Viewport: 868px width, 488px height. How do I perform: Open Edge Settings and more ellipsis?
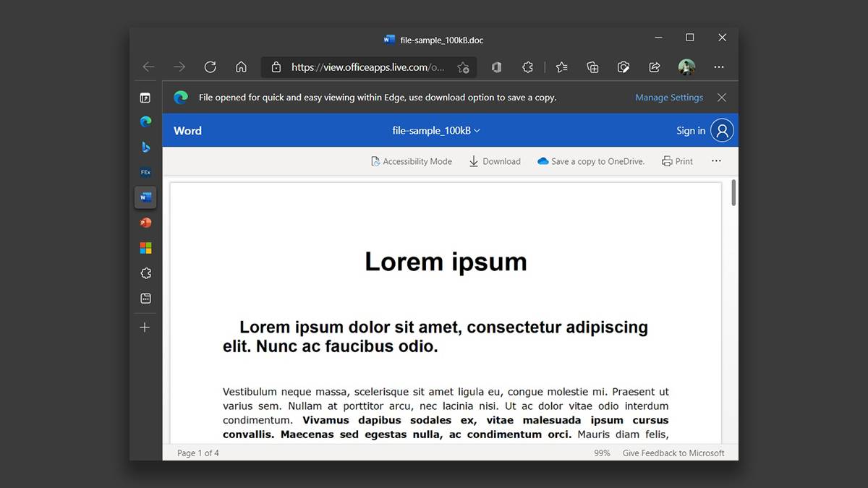click(719, 67)
